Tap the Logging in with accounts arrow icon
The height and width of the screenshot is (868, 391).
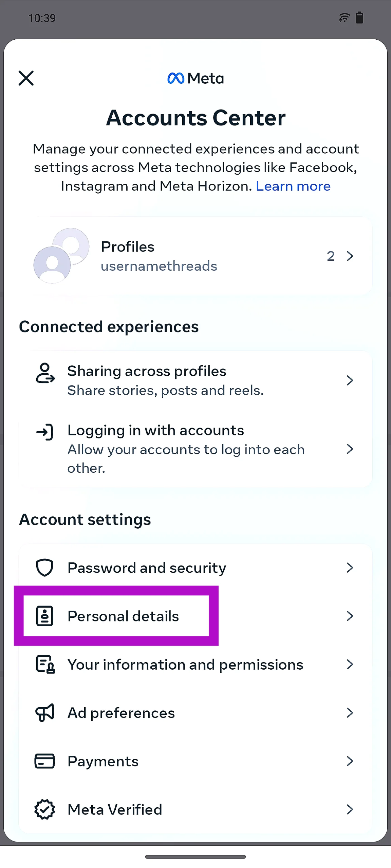coord(45,432)
